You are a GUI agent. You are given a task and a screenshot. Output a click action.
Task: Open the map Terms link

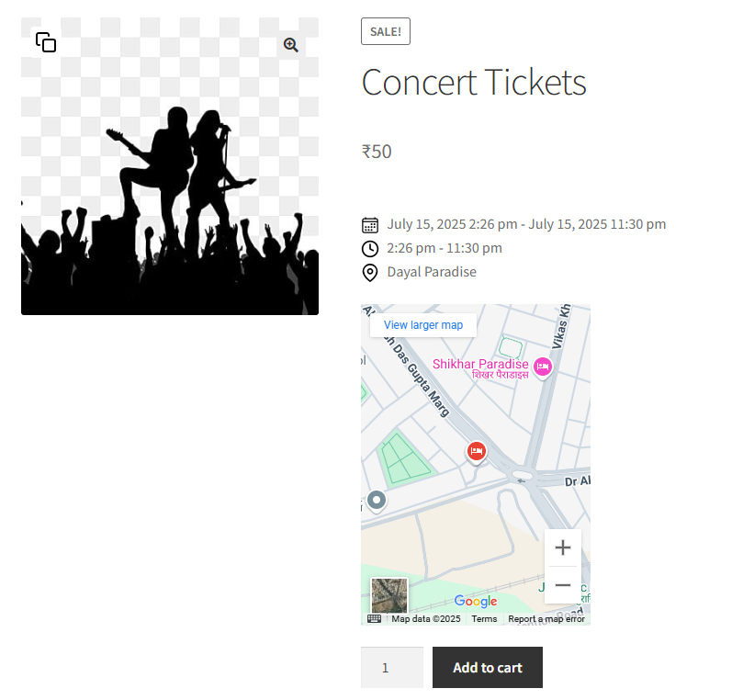(484, 619)
